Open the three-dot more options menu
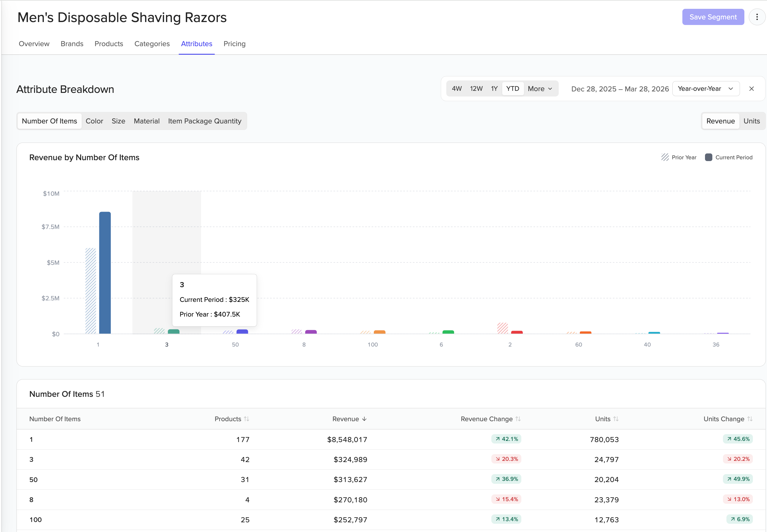 (x=757, y=17)
